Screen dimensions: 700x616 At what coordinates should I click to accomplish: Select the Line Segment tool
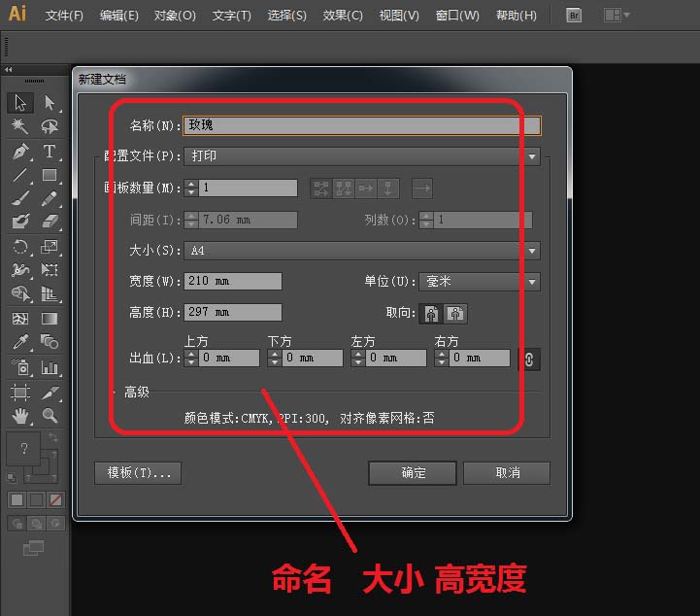[x=20, y=175]
